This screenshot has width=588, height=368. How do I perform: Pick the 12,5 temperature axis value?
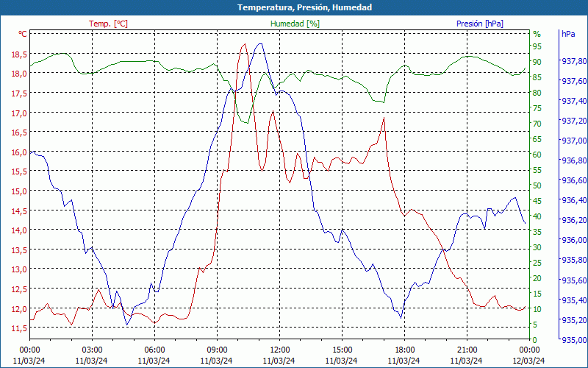pyautogui.click(x=19, y=289)
